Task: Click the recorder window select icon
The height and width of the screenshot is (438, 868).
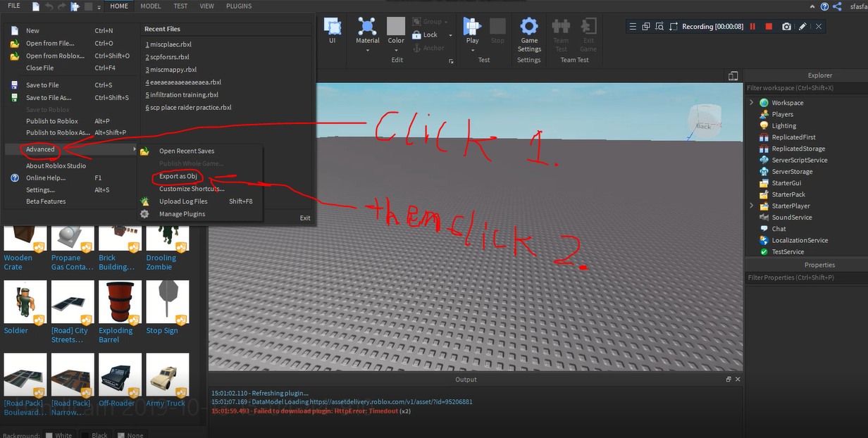Action: pyautogui.click(x=646, y=26)
